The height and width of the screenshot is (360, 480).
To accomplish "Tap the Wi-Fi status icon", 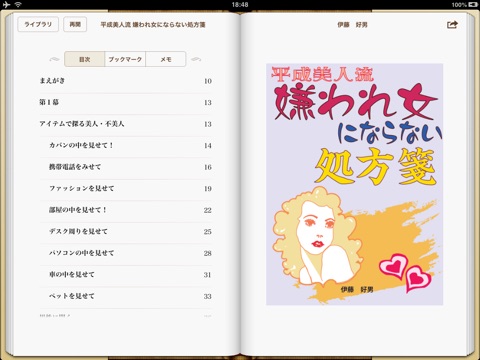I will point(18,4).
